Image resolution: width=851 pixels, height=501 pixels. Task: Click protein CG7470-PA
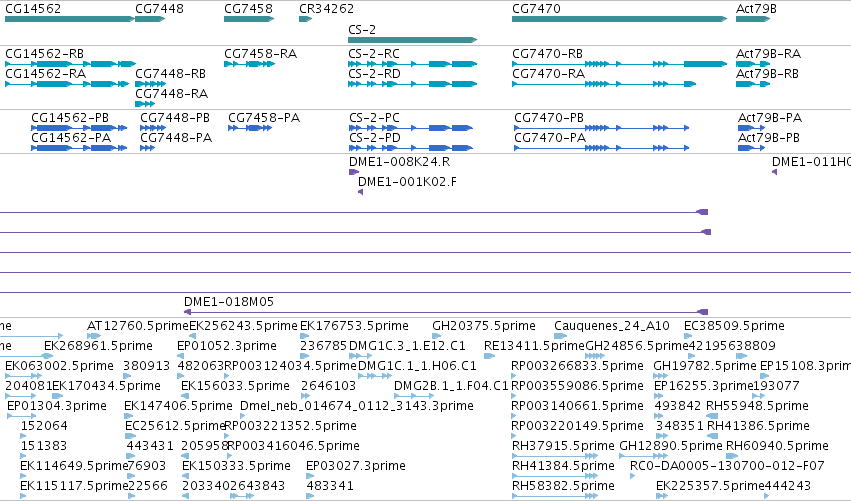coord(601,148)
